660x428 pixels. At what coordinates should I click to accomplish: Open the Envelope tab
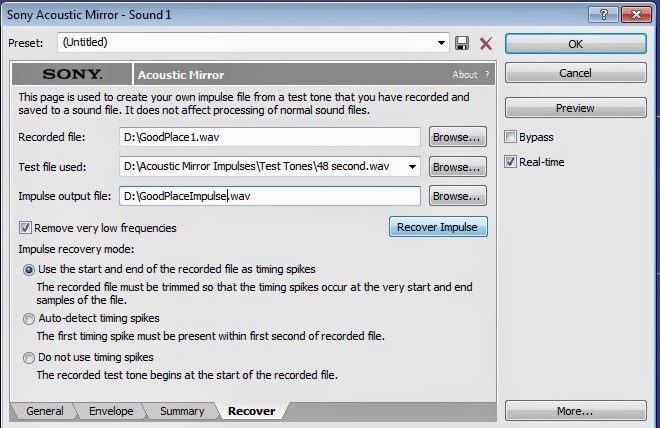click(x=111, y=411)
